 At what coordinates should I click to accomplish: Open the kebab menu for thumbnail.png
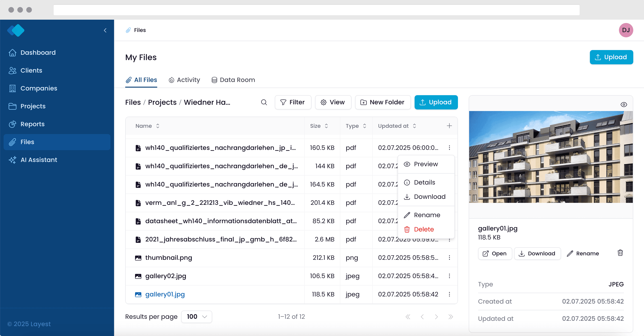click(x=449, y=258)
